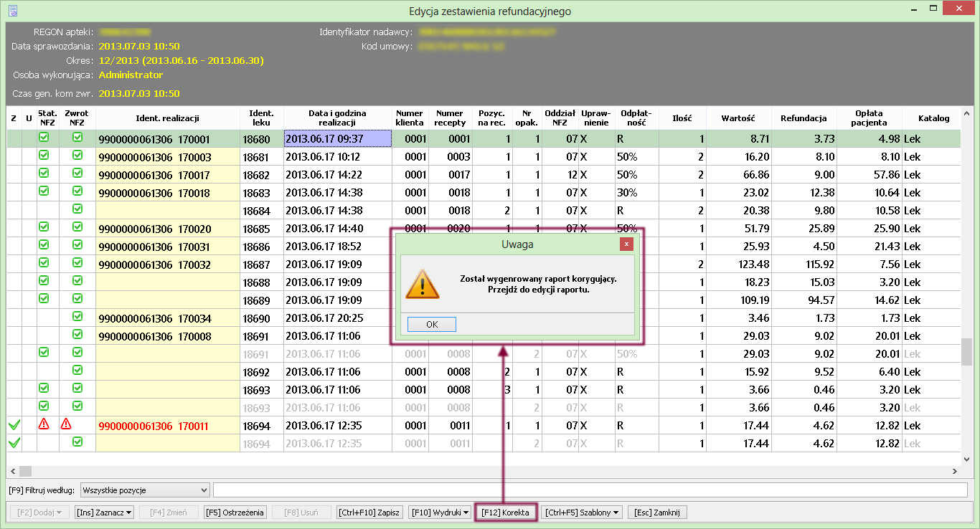Click the Okres value 12/2013
This screenshot has width=980, height=529.
(182, 60)
